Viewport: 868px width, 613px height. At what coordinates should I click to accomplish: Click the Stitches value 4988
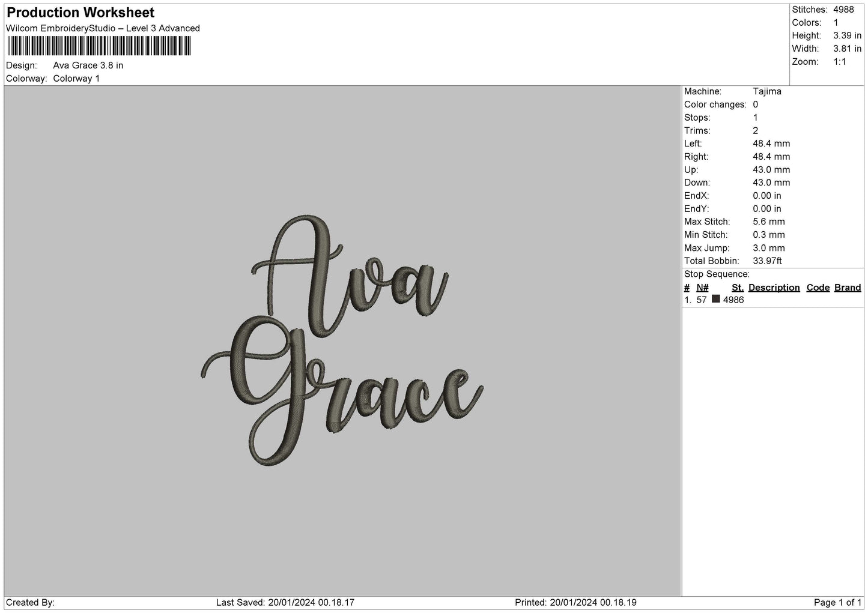pos(843,10)
